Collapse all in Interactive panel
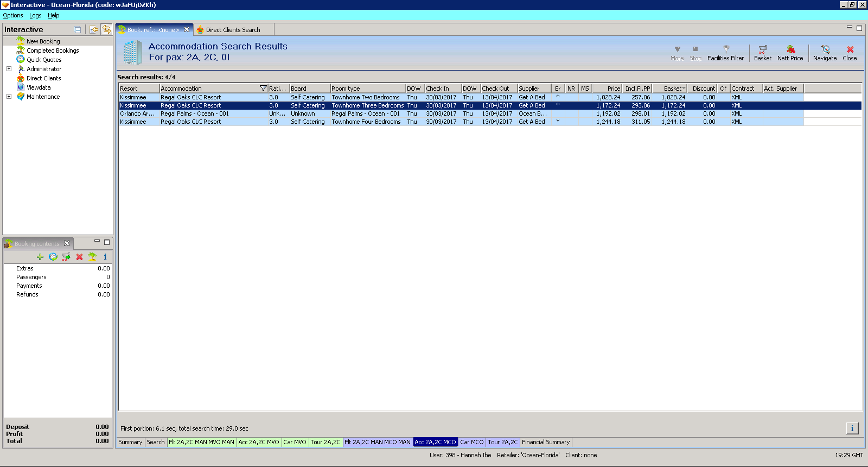Image resolution: width=868 pixels, height=467 pixels. point(78,30)
